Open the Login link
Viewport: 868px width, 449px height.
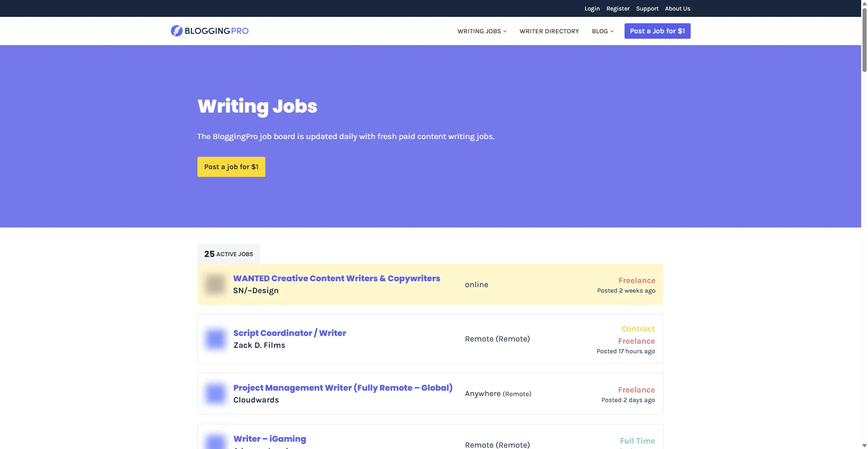point(592,9)
